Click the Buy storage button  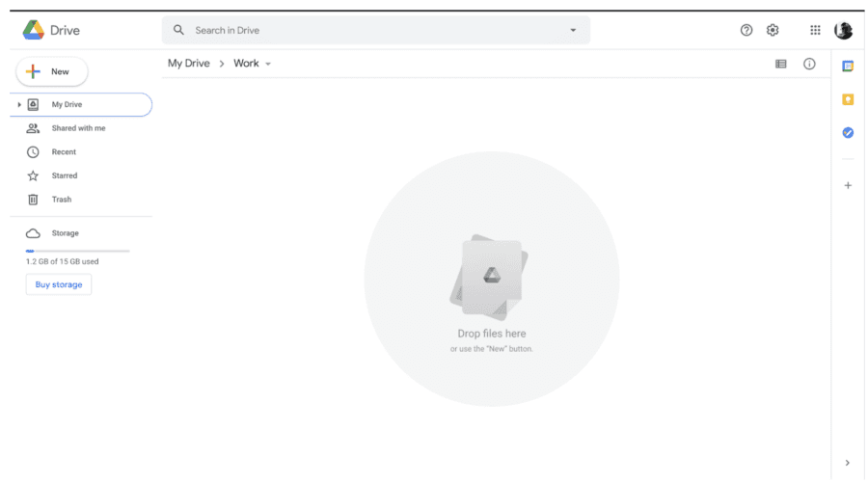coord(59,284)
